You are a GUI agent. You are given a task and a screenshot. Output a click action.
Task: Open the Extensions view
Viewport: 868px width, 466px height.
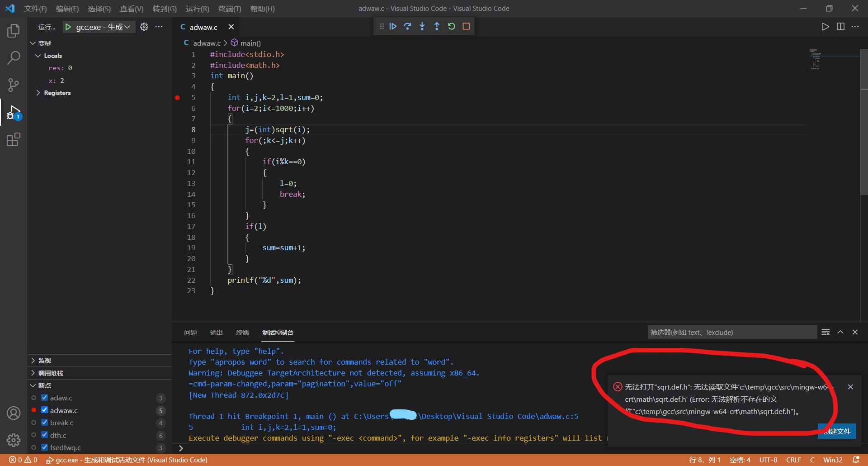coord(14,139)
